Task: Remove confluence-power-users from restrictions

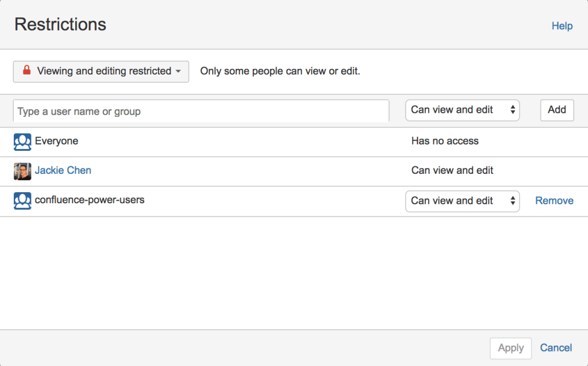Action: [x=554, y=200]
